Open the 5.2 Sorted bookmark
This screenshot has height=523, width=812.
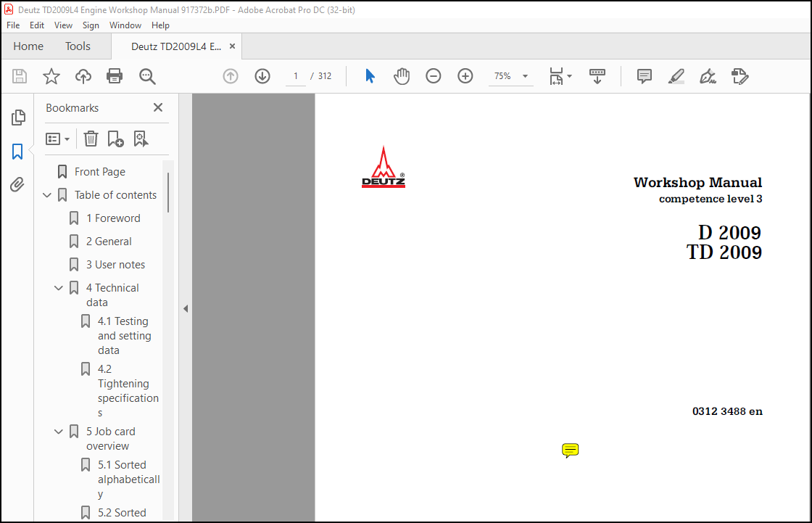tap(122, 513)
